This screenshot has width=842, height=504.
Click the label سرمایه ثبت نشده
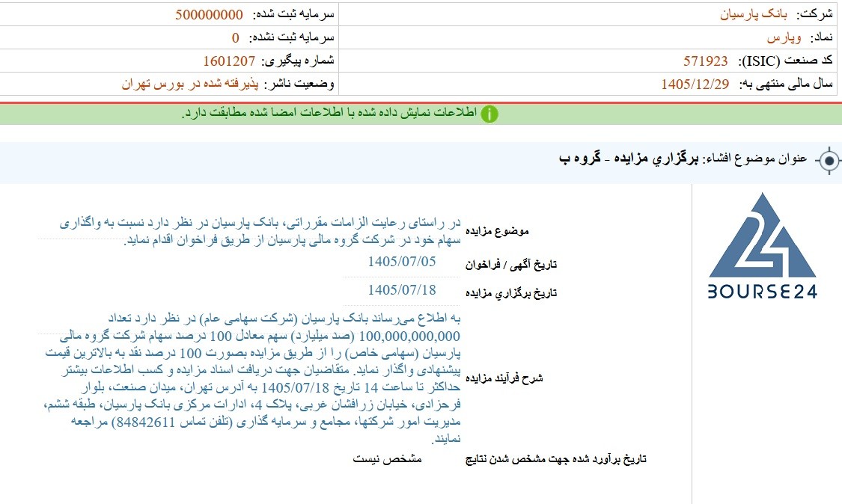click(x=292, y=37)
